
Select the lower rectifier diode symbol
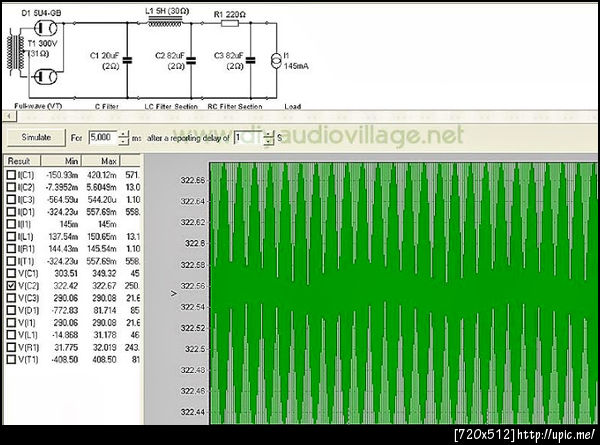tap(46, 77)
